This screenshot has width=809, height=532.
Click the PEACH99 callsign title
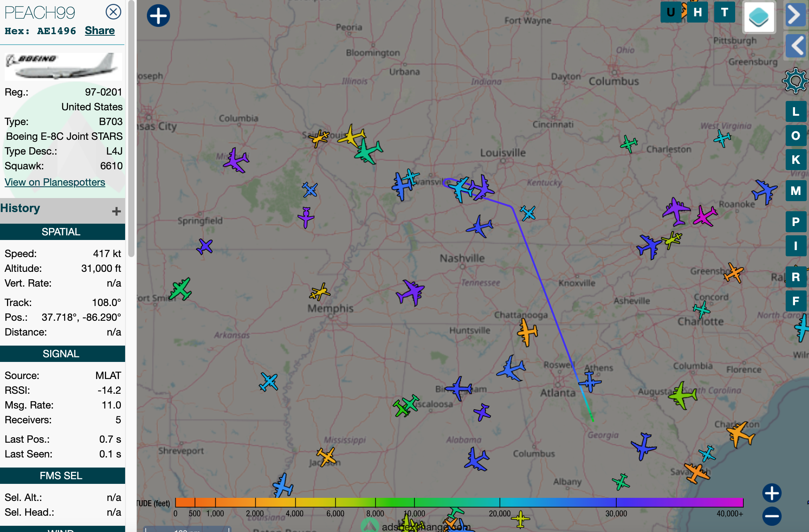point(40,13)
